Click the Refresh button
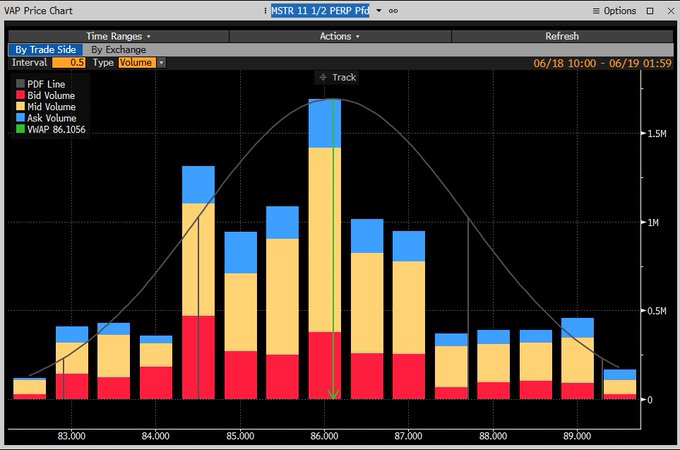The height and width of the screenshot is (450, 680). click(x=562, y=36)
